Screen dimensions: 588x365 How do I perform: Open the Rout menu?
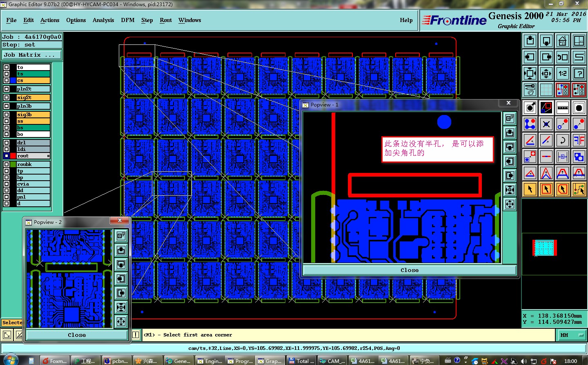click(x=166, y=20)
